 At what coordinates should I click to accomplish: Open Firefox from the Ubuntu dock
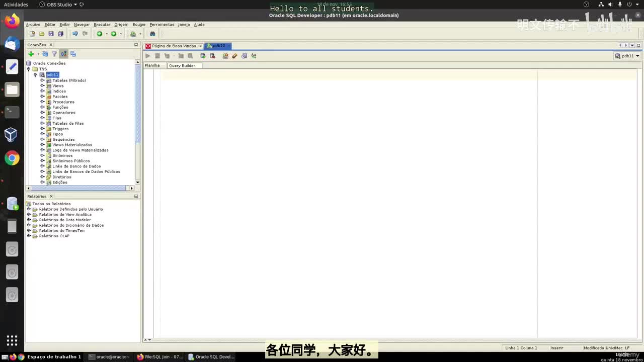pos(12,21)
